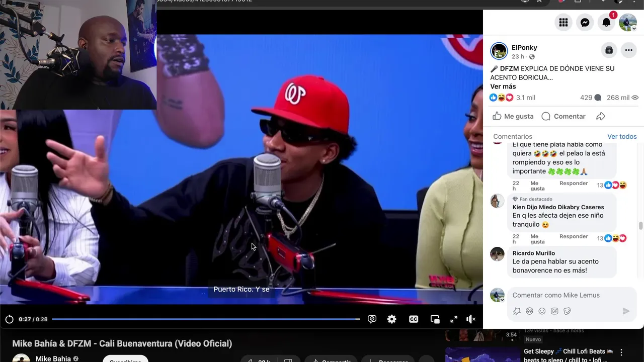644x362 pixels.
Task: Add a sticker to the comment
Action: point(567,311)
